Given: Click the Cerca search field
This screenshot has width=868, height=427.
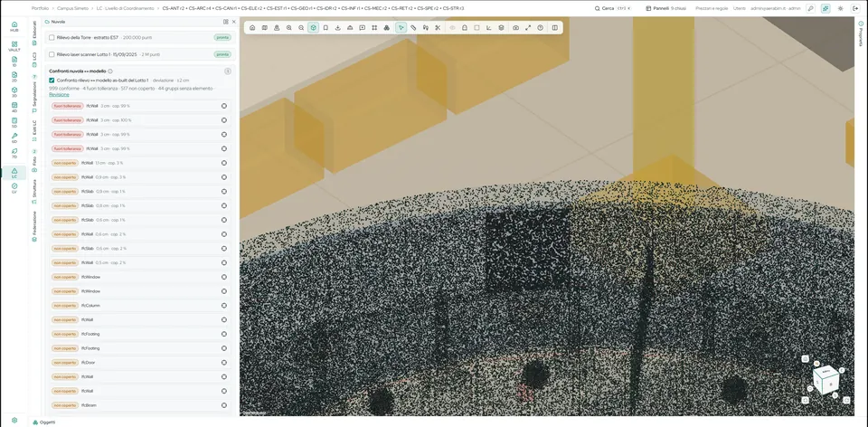Looking at the screenshot, I should [613, 9].
